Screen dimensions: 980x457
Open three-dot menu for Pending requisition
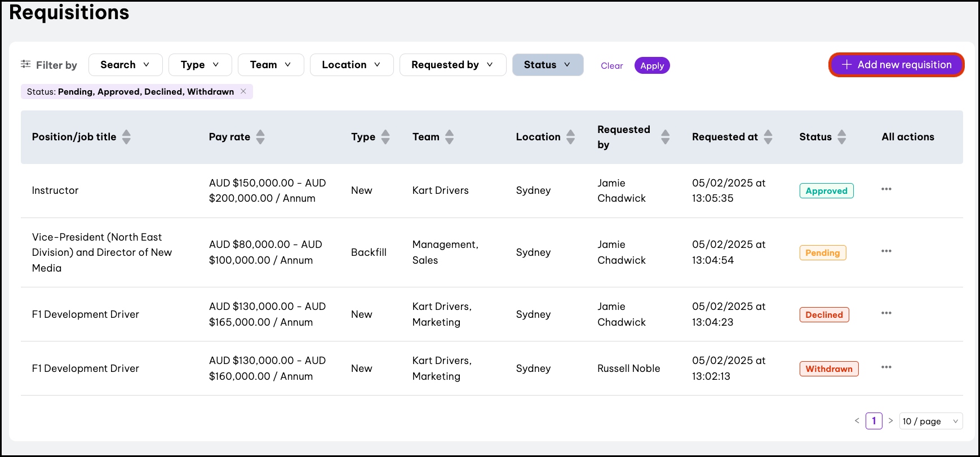pyautogui.click(x=886, y=251)
